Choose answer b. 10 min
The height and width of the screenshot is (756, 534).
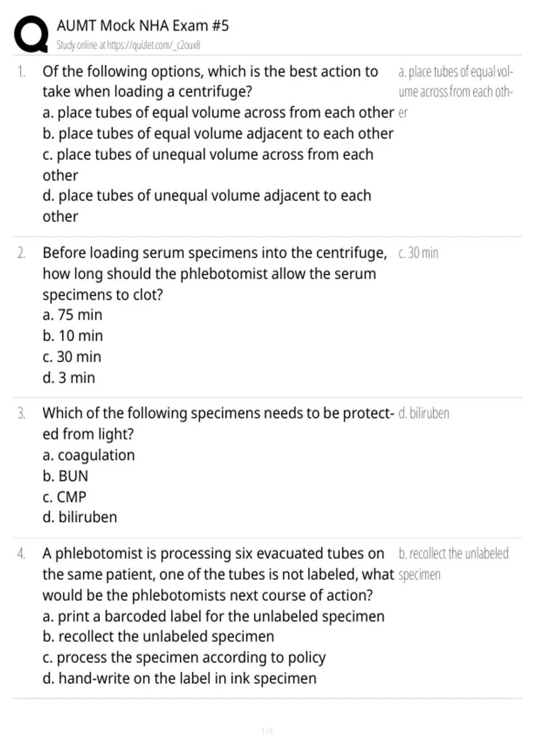tap(73, 336)
